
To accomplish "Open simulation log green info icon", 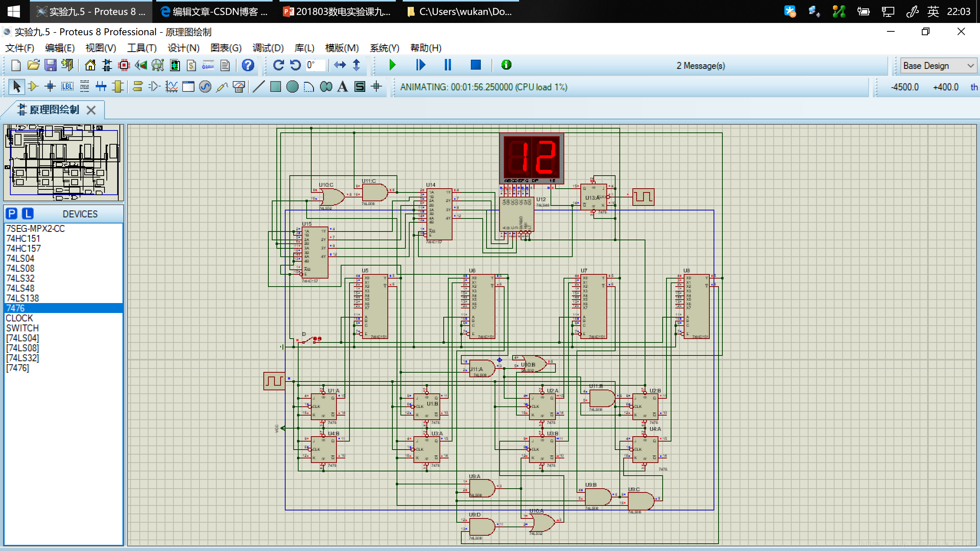I will point(506,65).
